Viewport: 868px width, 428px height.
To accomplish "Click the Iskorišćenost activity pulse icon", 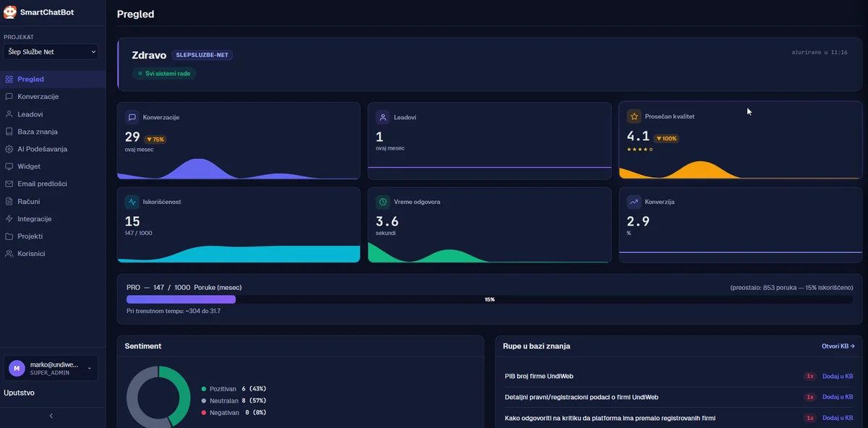I will coord(132,202).
